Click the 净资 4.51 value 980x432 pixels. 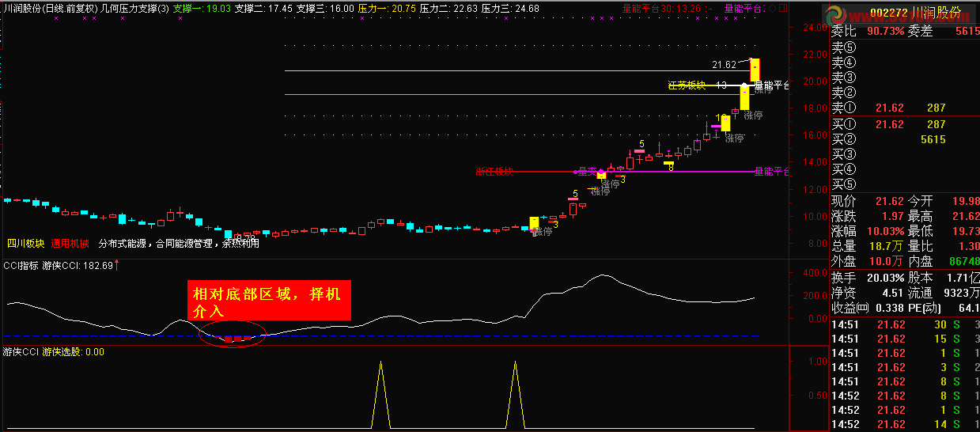pos(892,293)
